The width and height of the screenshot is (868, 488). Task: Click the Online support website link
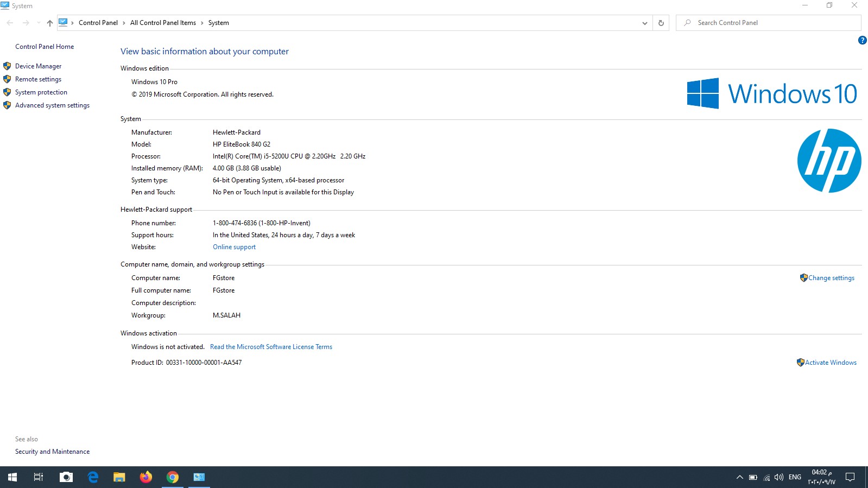point(234,247)
